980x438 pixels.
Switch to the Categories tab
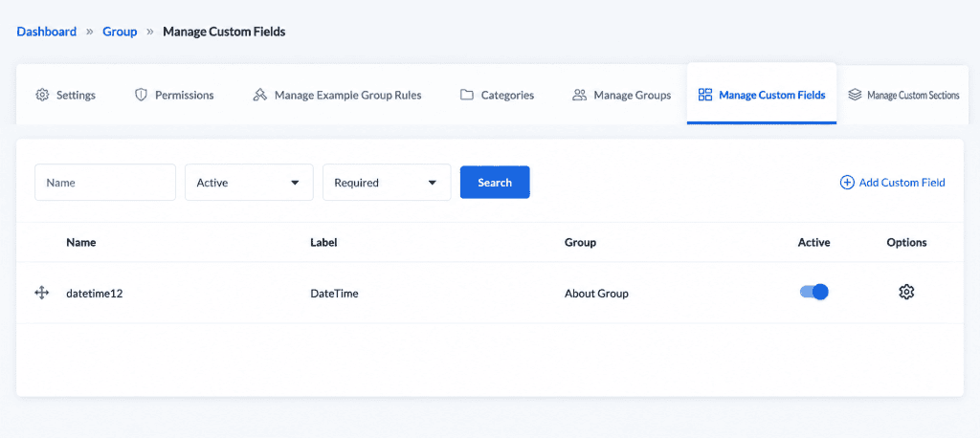(498, 95)
